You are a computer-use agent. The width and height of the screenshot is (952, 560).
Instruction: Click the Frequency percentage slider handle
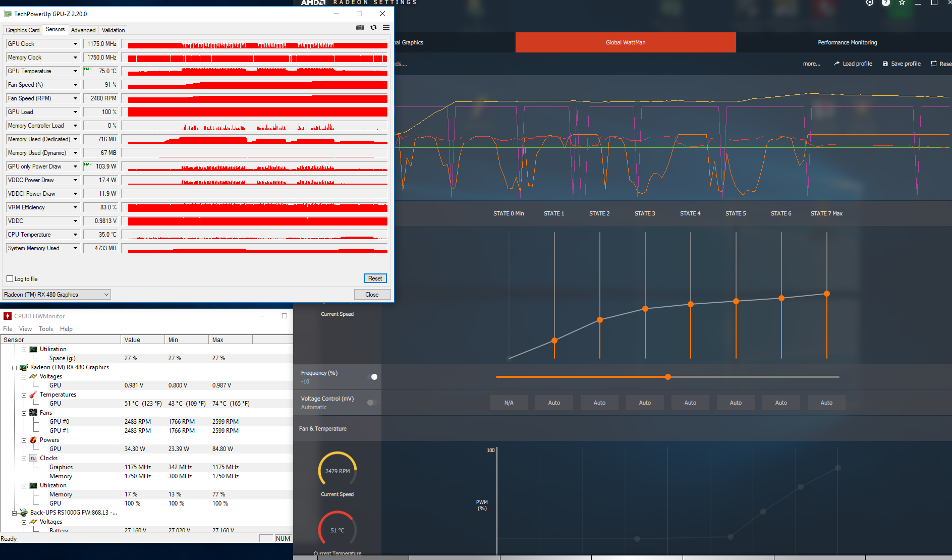click(668, 377)
